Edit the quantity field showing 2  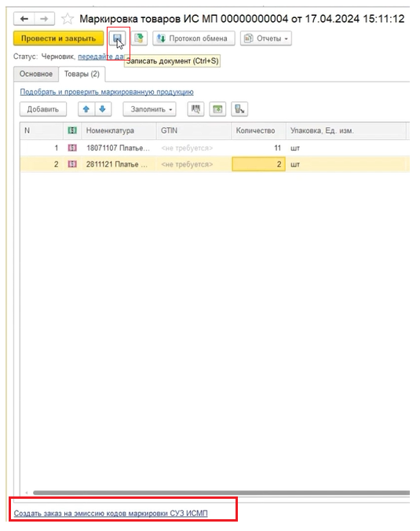point(258,164)
